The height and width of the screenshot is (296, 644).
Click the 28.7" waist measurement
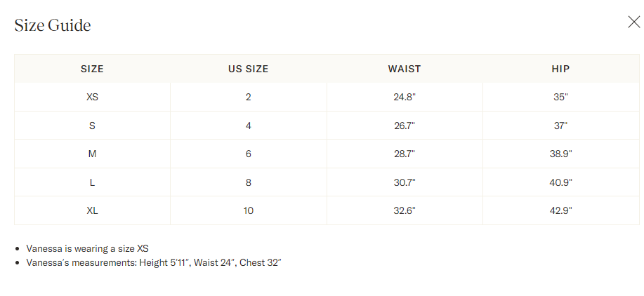pos(405,154)
